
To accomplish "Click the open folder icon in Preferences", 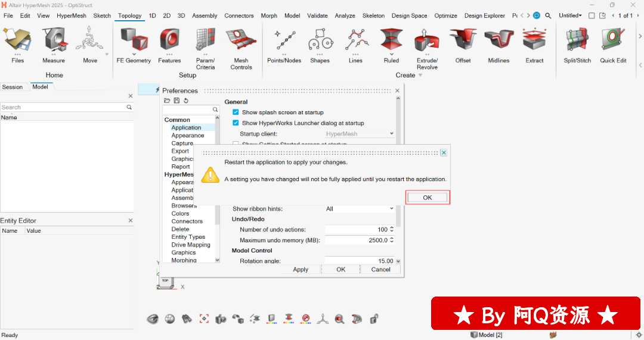I will [167, 101].
